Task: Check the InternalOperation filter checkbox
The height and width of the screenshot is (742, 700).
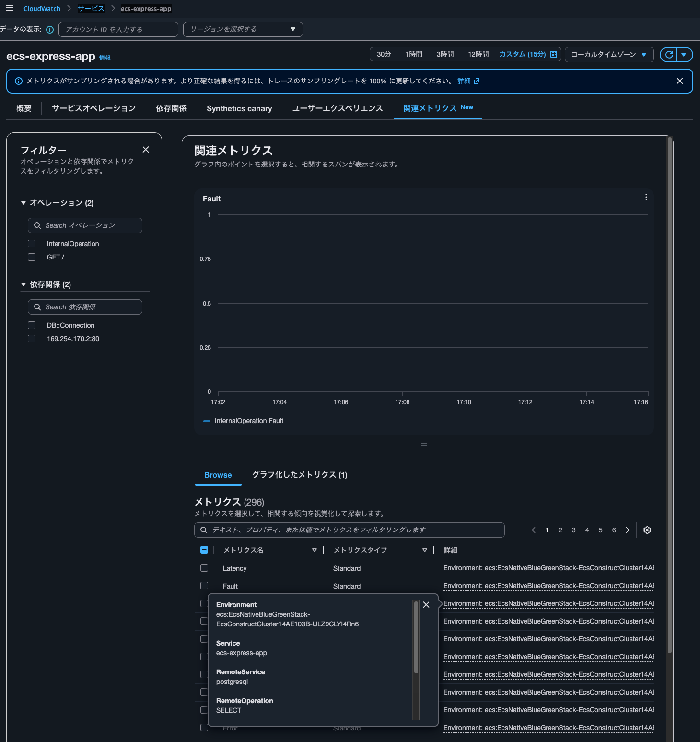Action: (32, 244)
